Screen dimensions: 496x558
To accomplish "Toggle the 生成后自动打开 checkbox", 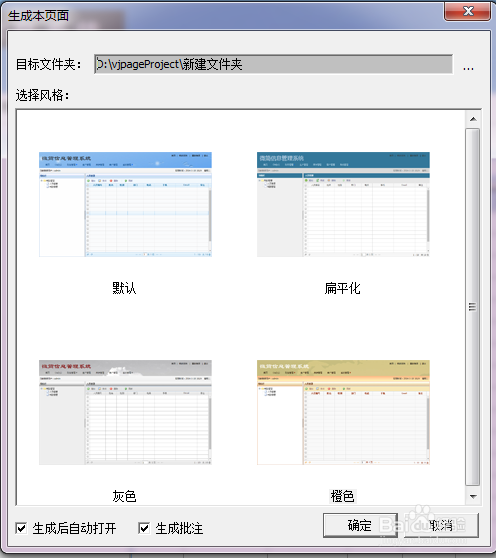I will 21,528.
